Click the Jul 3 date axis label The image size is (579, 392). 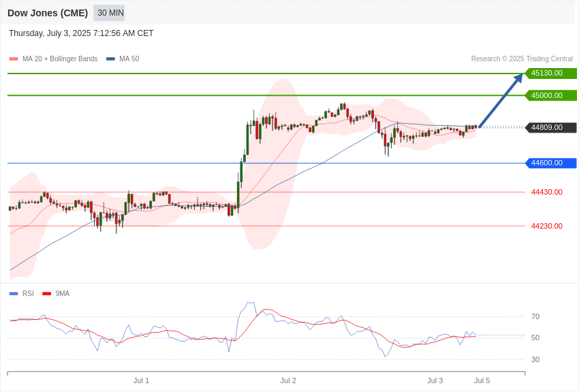pyautogui.click(x=435, y=380)
